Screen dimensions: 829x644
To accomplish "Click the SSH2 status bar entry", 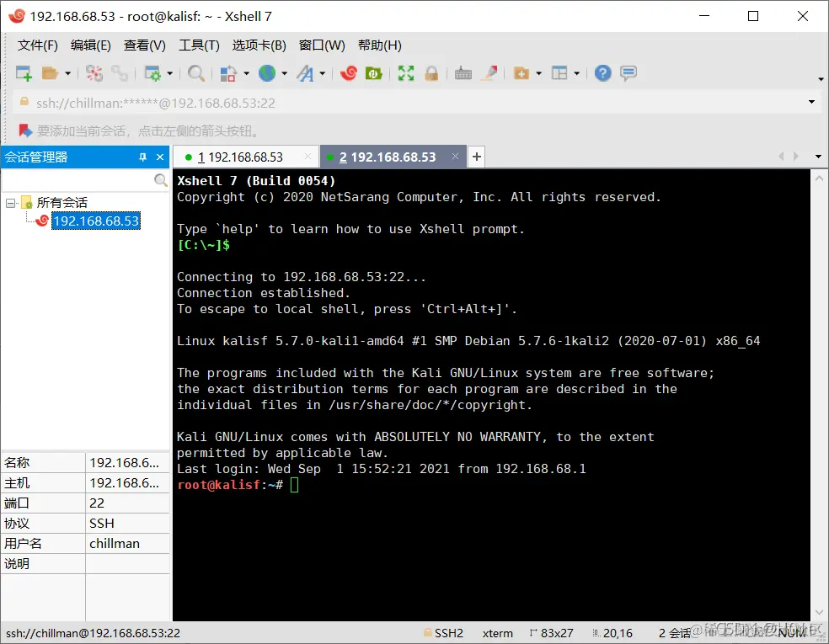I will tap(444, 633).
